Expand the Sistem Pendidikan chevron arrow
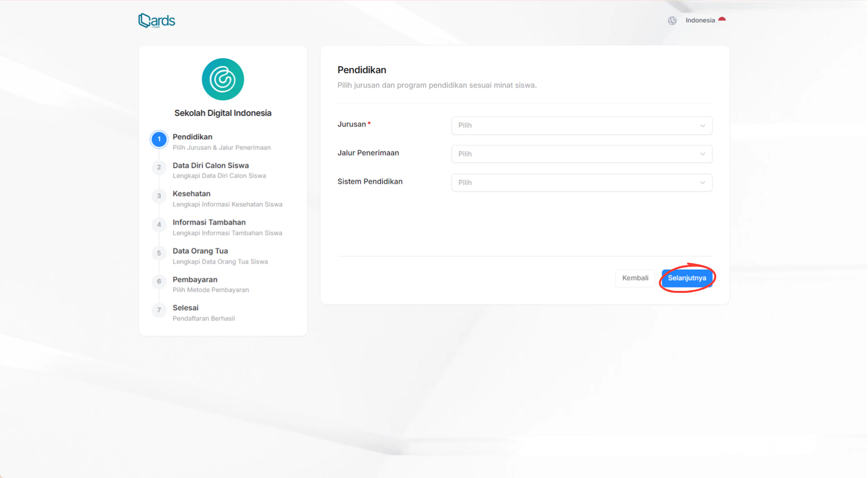This screenshot has height=478, width=868. [703, 183]
